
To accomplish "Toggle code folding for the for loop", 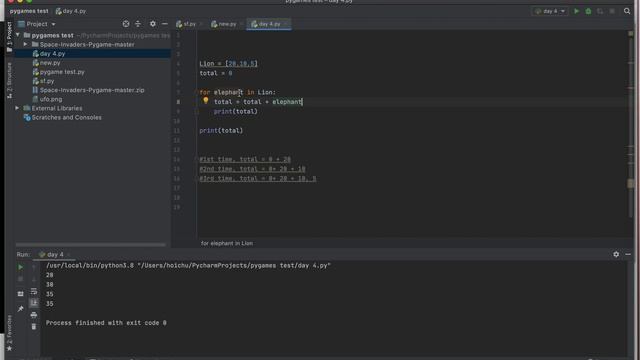I will pyautogui.click(x=197, y=92).
